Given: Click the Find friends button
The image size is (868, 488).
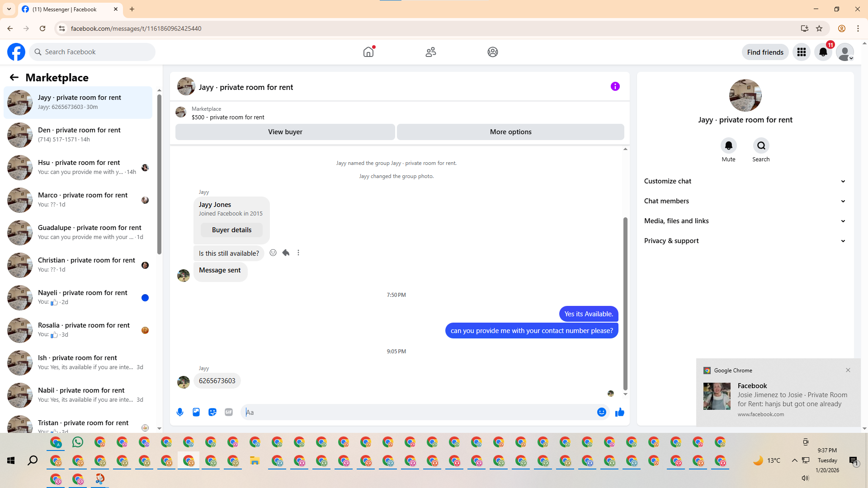Looking at the screenshot, I should tap(765, 52).
